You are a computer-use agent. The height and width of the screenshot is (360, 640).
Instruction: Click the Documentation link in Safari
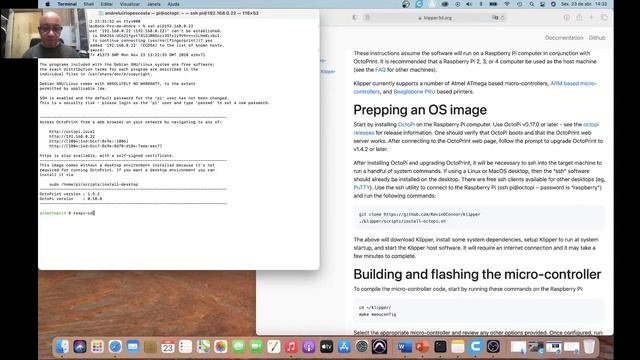pyautogui.click(x=564, y=38)
